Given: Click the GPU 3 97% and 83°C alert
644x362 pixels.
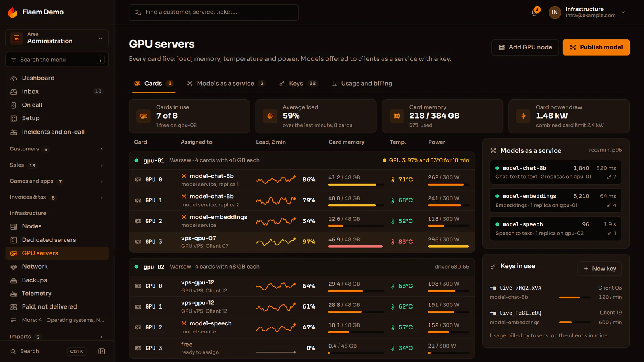Looking at the screenshot, I should [426, 160].
